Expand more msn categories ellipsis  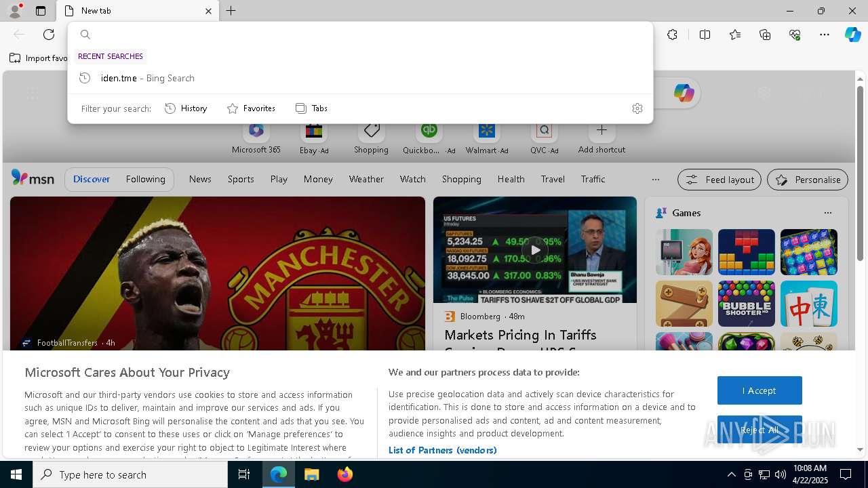click(x=655, y=180)
